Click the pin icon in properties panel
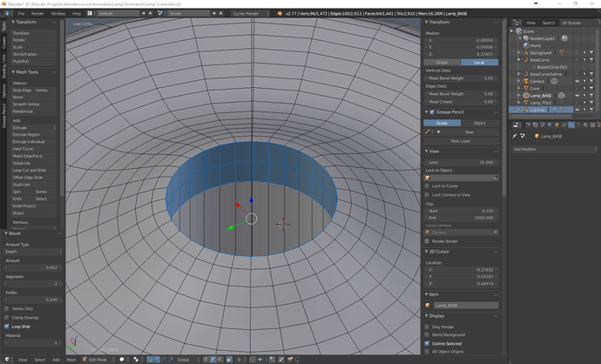Image resolution: width=601 pixels, height=364 pixels. pyautogui.click(x=515, y=136)
